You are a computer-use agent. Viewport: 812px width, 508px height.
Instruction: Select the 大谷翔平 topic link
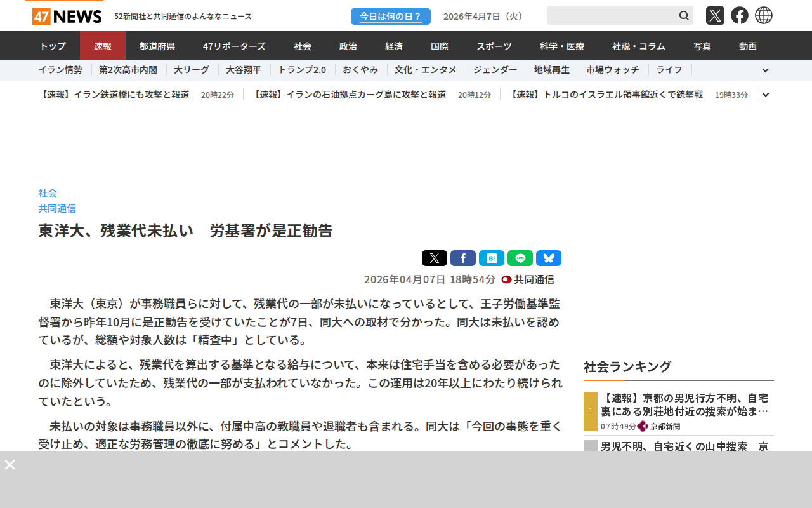coord(244,70)
